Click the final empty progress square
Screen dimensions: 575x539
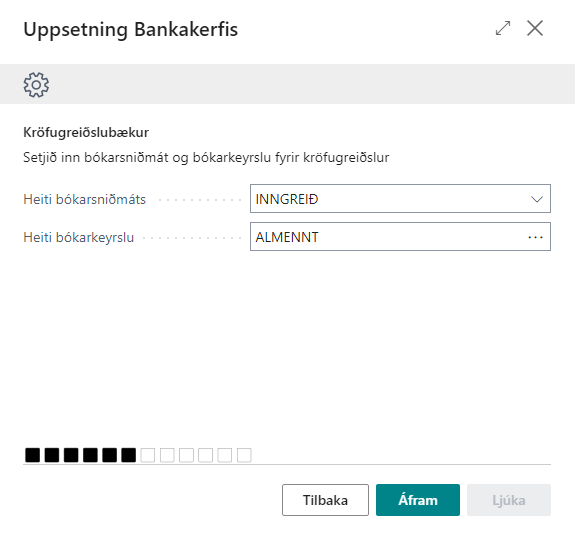point(244,455)
